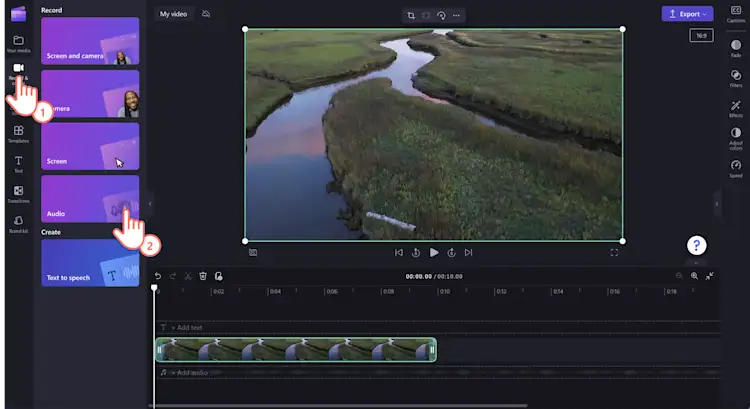Click the cloud sync disabled icon
750x409 pixels.
[x=206, y=14]
